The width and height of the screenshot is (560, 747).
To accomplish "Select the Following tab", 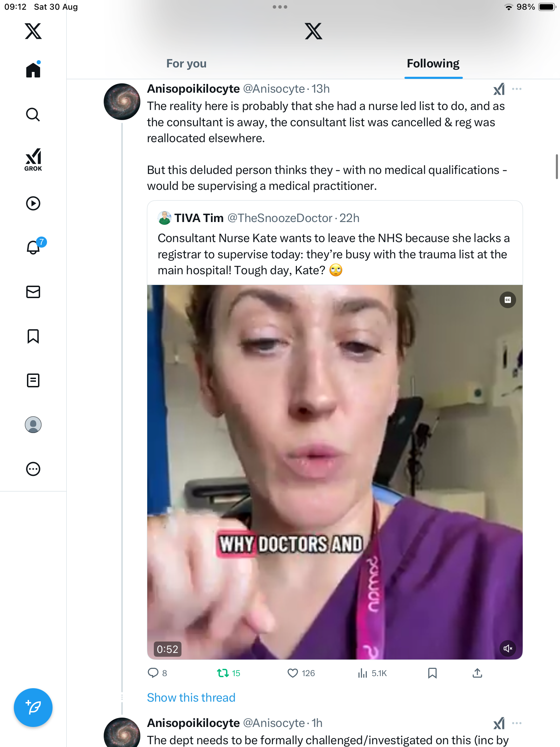I will 433,64.
